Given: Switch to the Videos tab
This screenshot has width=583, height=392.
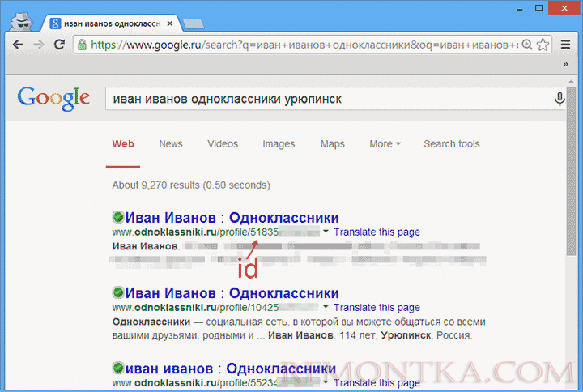Looking at the screenshot, I should [223, 144].
